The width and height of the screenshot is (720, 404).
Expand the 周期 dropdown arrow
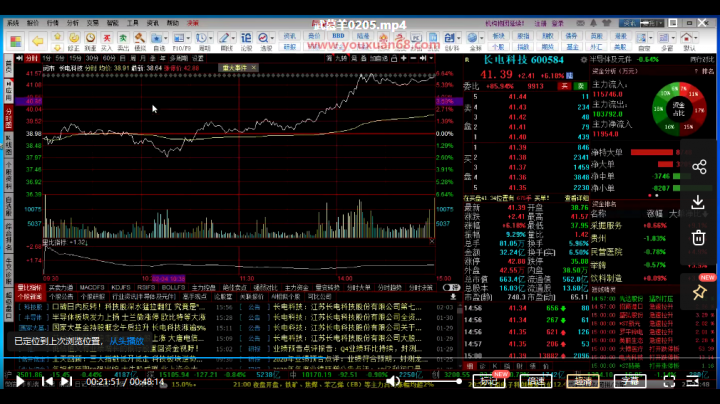(x=211, y=39)
